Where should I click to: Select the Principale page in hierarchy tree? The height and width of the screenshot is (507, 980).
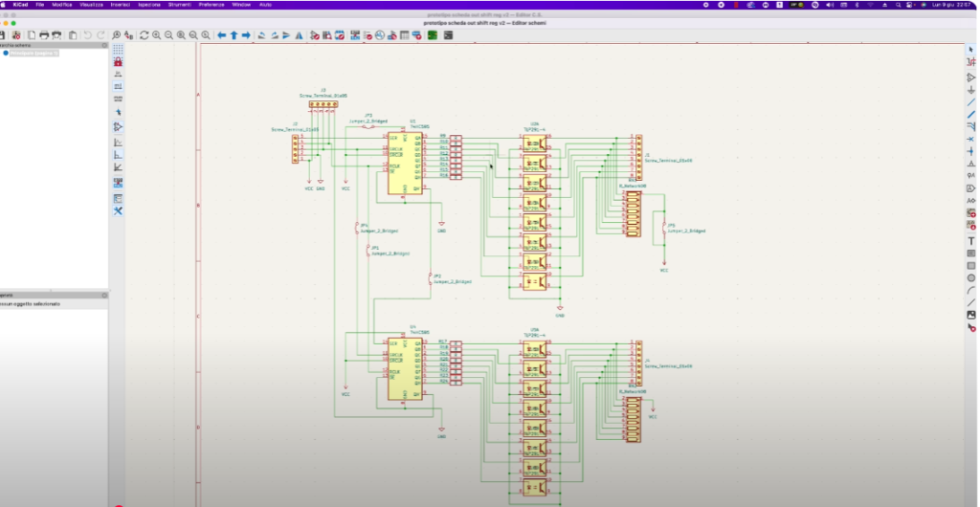pyautogui.click(x=34, y=54)
